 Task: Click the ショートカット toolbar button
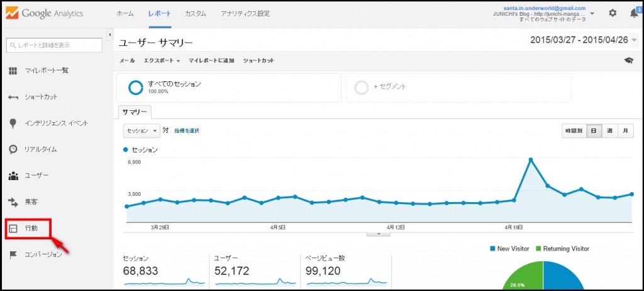point(258,60)
